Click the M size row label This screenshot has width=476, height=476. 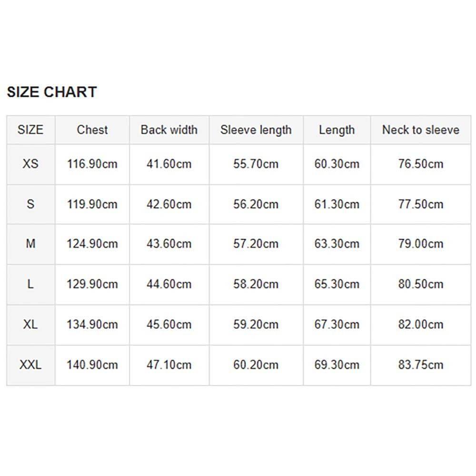(30, 244)
